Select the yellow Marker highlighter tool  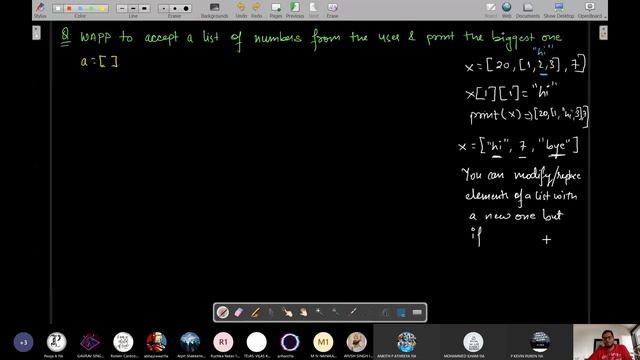point(255,313)
